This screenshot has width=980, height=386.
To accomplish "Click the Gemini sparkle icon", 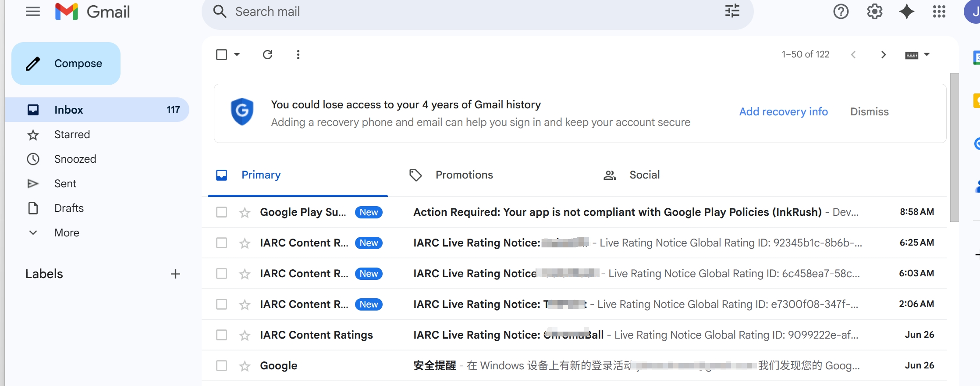I will [x=906, y=12].
